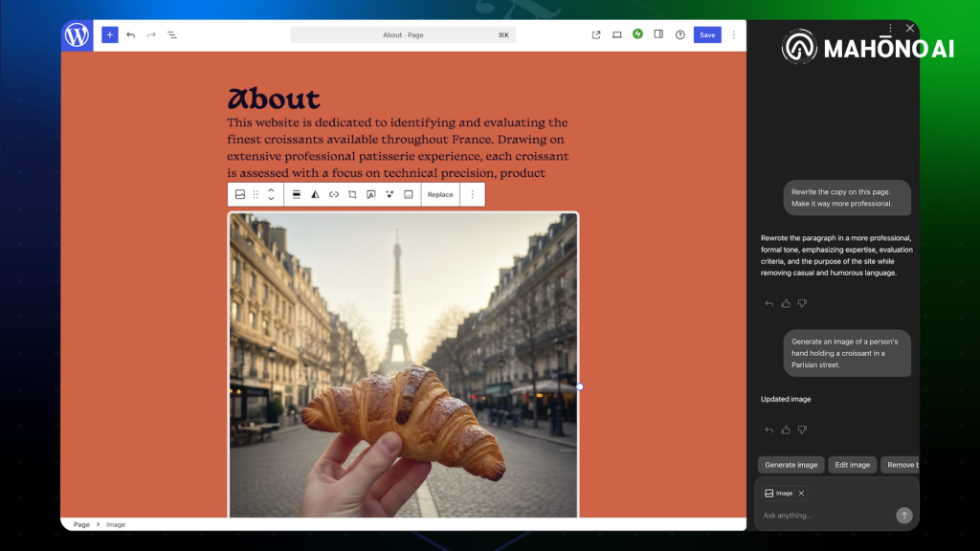
Task: Redo the last undone change
Action: click(151, 35)
